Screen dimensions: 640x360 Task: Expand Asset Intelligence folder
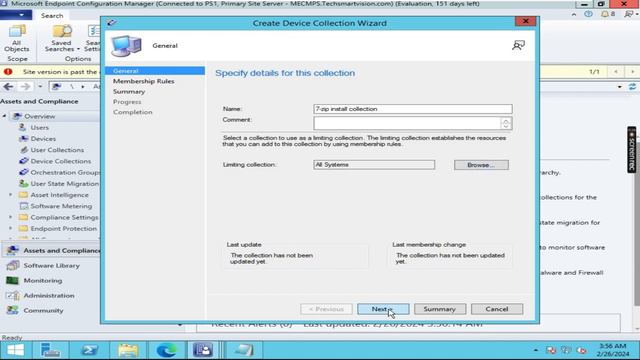pos(11,195)
